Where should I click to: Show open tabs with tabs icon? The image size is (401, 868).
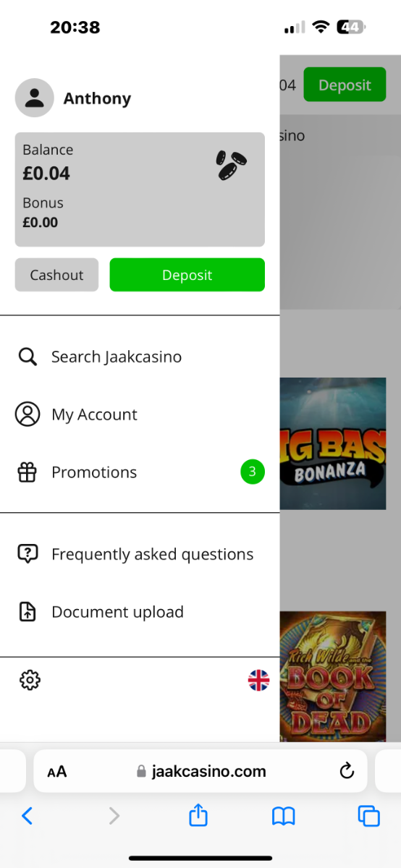point(369,816)
